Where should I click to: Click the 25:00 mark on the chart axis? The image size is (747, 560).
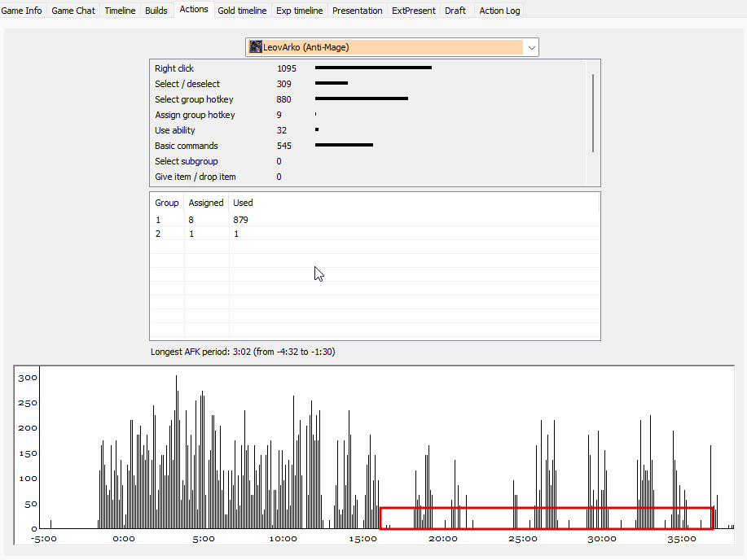coord(523,539)
